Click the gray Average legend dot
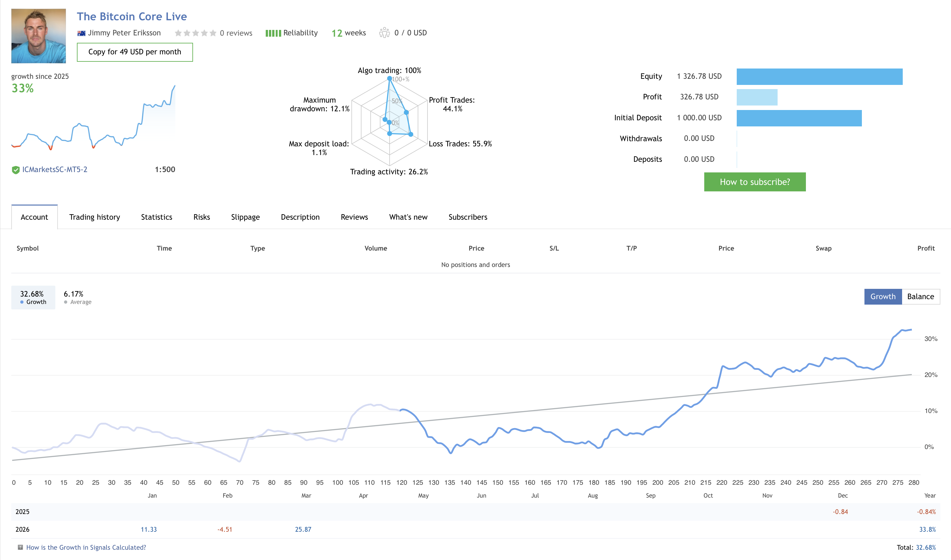Image resolution: width=951 pixels, height=560 pixels. pyautogui.click(x=66, y=302)
